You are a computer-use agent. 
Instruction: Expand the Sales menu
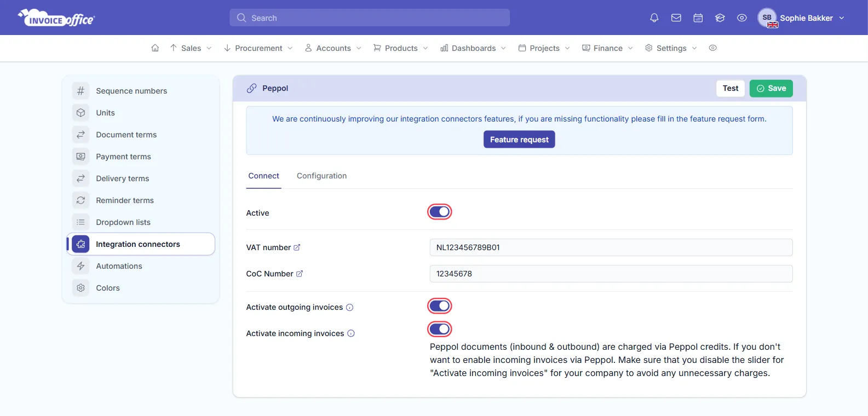[191, 48]
